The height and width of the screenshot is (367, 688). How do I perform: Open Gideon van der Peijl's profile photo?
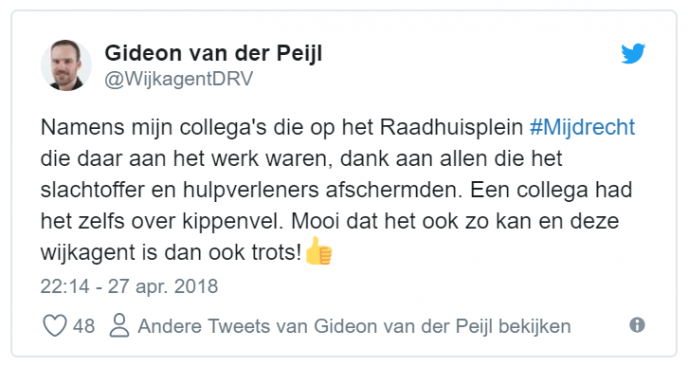pyautogui.click(x=66, y=65)
